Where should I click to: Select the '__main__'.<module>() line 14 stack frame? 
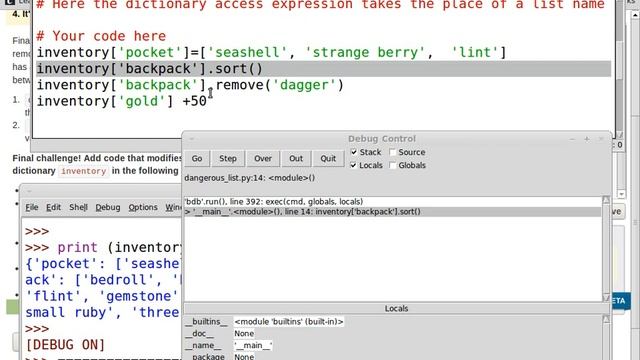pyautogui.click(x=393, y=212)
